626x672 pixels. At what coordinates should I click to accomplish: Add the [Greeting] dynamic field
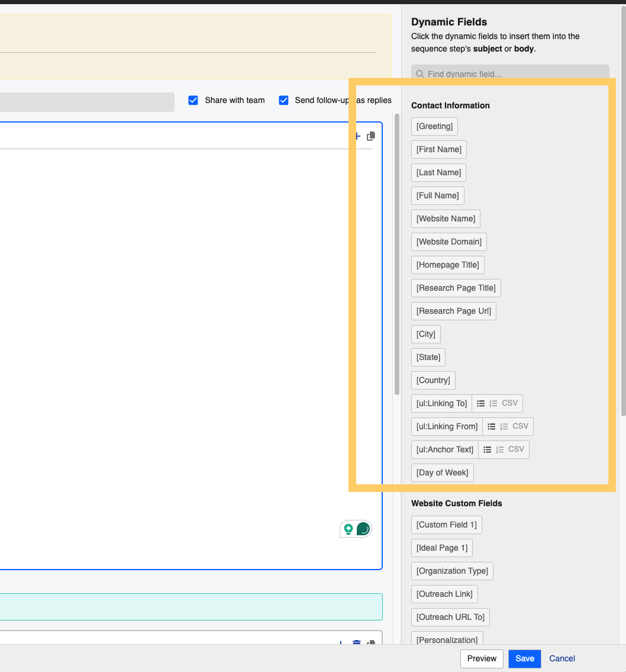coord(434,126)
